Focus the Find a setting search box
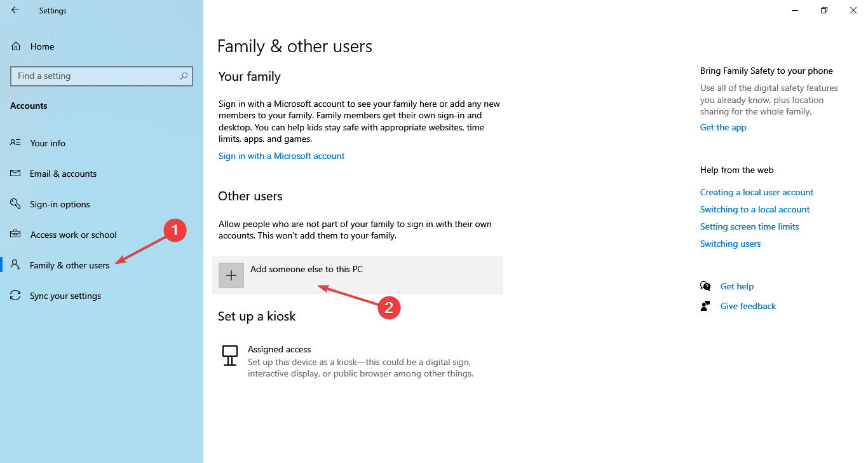Viewport: 868px width, 463px height. [95, 76]
